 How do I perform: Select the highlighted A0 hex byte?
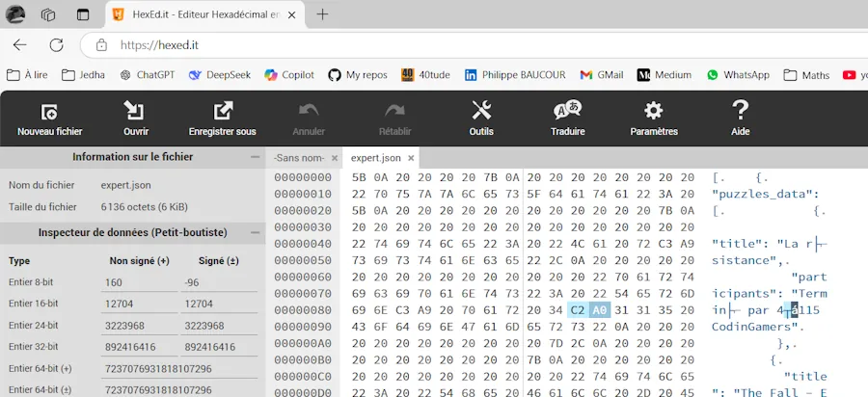[600, 310]
